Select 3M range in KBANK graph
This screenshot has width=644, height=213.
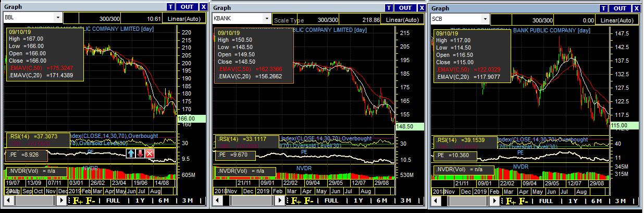tap(406, 200)
